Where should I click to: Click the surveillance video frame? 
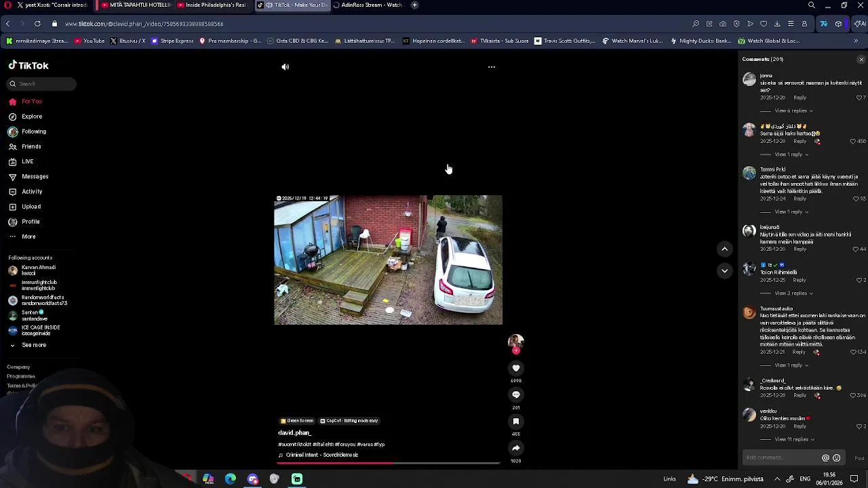(388, 260)
